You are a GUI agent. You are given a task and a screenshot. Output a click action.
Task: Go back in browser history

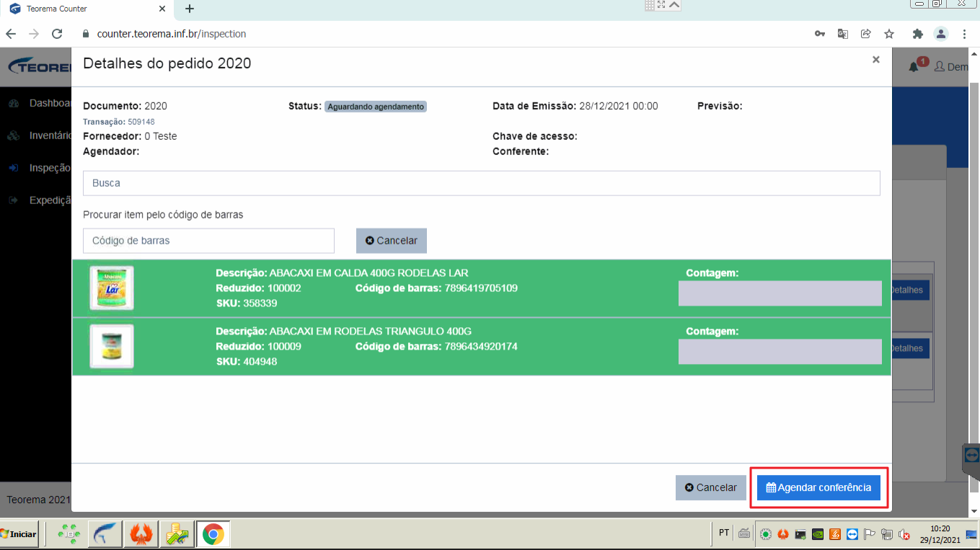tap(11, 34)
